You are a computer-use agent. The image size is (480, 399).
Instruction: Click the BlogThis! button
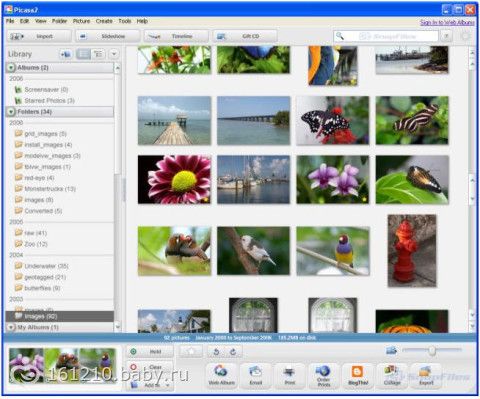[x=358, y=376]
